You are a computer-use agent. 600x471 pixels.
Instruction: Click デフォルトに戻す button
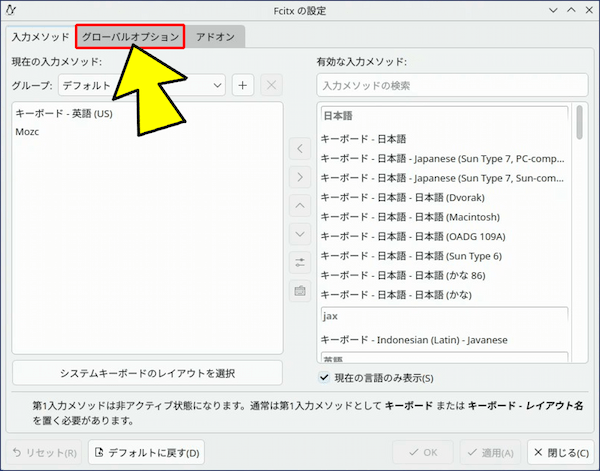pyautogui.click(x=147, y=453)
